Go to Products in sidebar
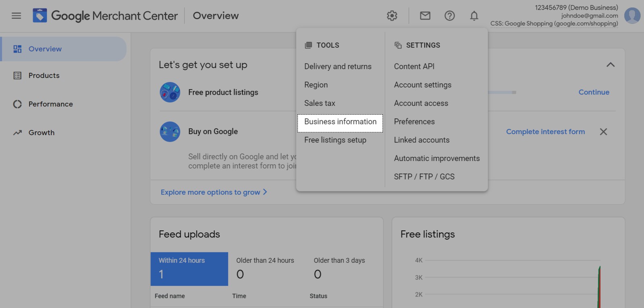This screenshot has height=308, width=644. pyautogui.click(x=44, y=76)
